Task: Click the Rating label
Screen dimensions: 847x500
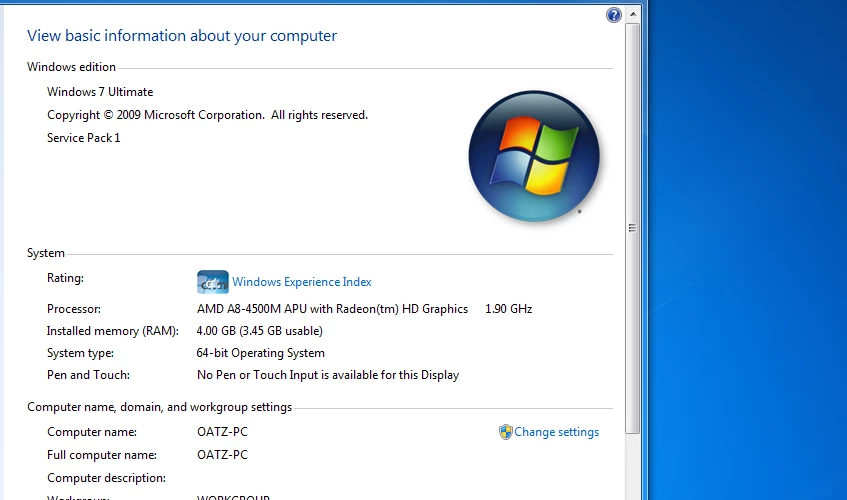Action: click(x=65, y=278)
